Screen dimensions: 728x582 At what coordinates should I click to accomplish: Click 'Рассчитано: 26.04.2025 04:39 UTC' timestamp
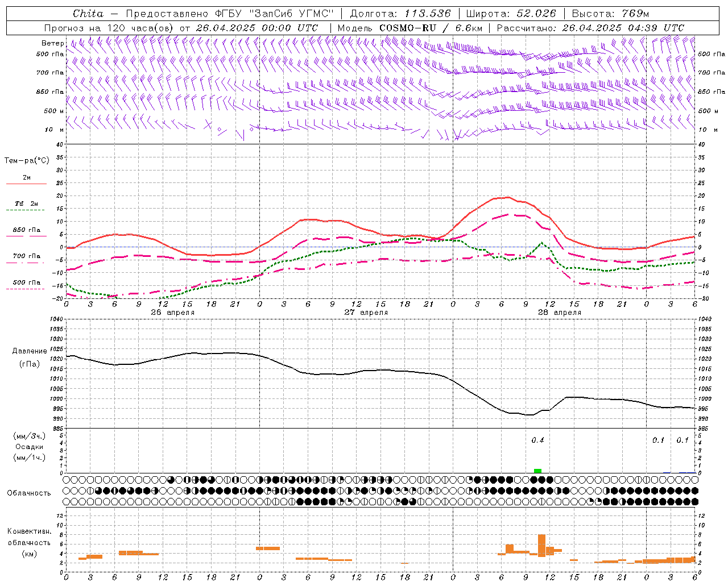click(x=590, y=28)
